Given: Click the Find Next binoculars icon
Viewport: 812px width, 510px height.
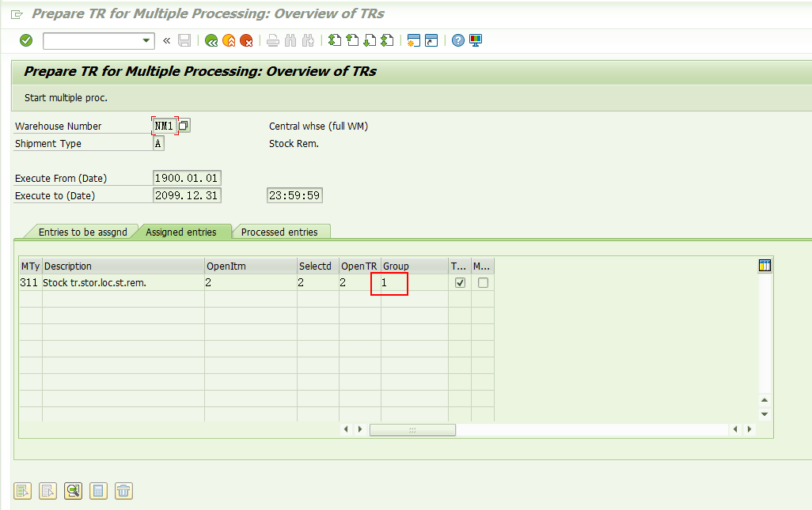Looking at the screenshot, I should (308, 40).
